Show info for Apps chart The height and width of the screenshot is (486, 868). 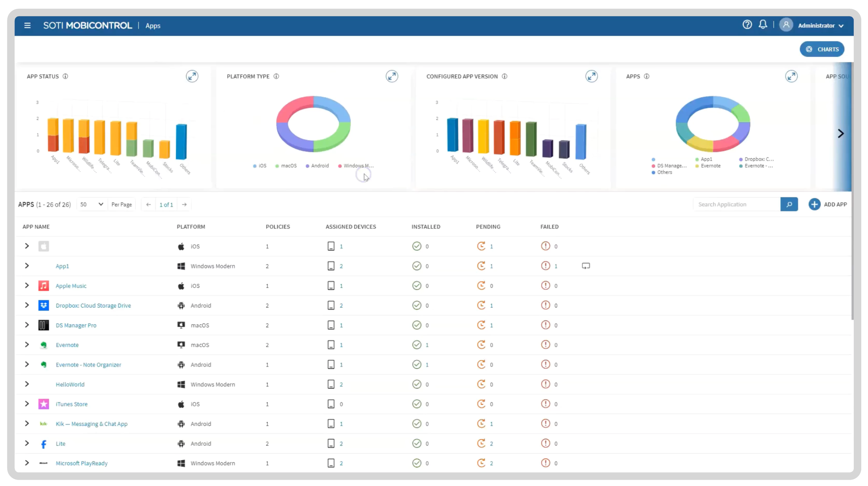647,76
